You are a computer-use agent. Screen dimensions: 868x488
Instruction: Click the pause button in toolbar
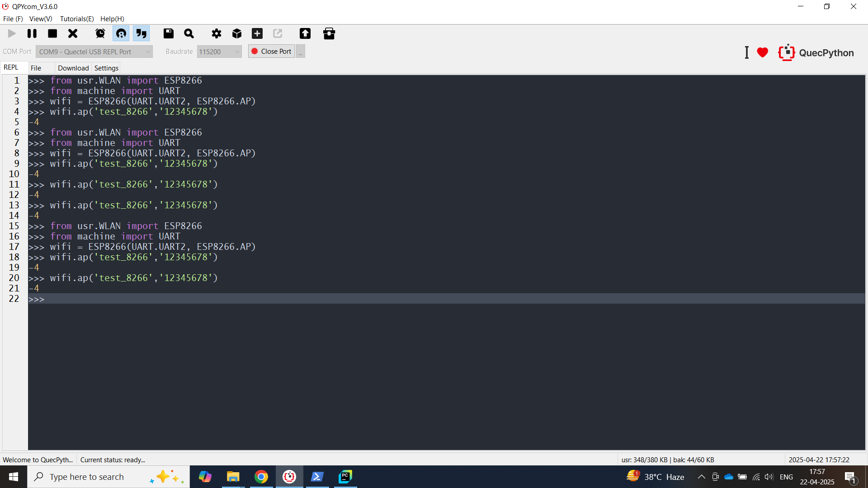click(x=32, y=33)
